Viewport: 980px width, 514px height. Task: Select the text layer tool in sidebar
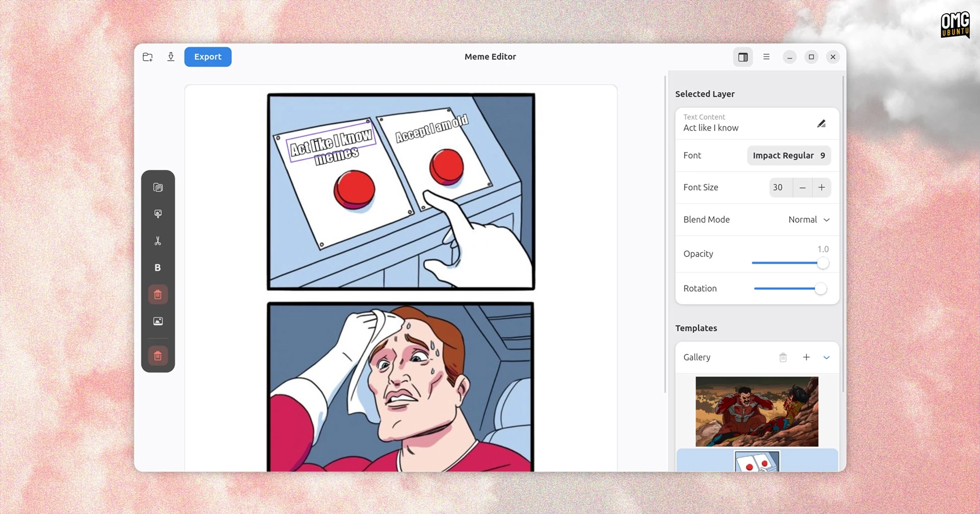[x=158, y=214]
